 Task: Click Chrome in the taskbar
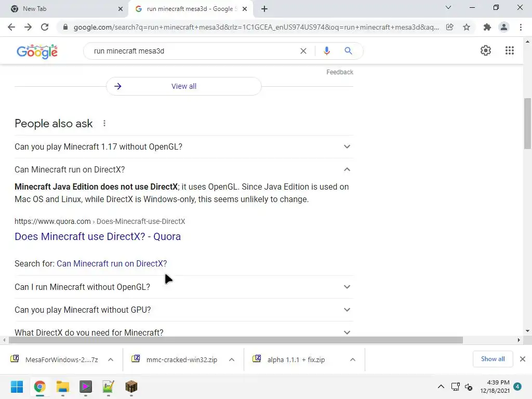(x=39, y=387)
